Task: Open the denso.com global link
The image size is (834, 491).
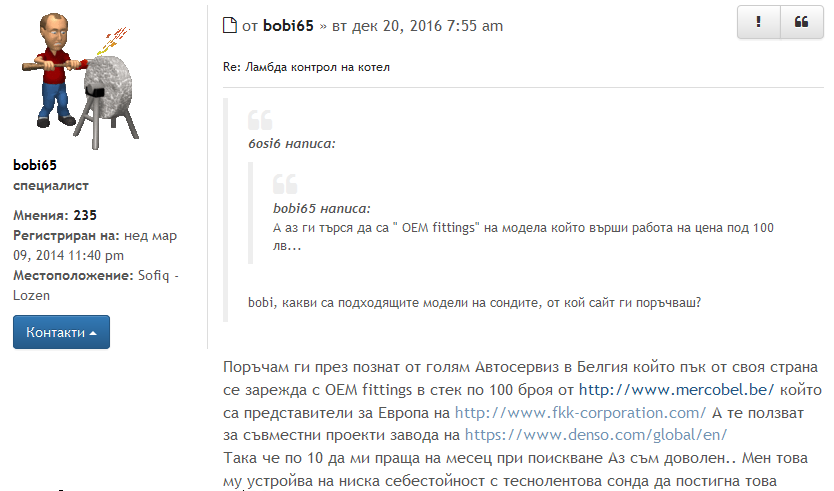Action: (596, 435)
